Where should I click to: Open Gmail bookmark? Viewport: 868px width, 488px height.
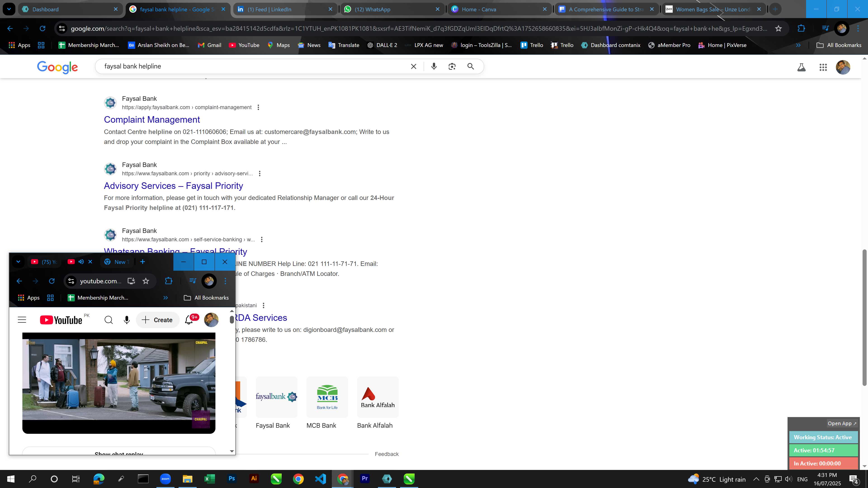(209, 45)
